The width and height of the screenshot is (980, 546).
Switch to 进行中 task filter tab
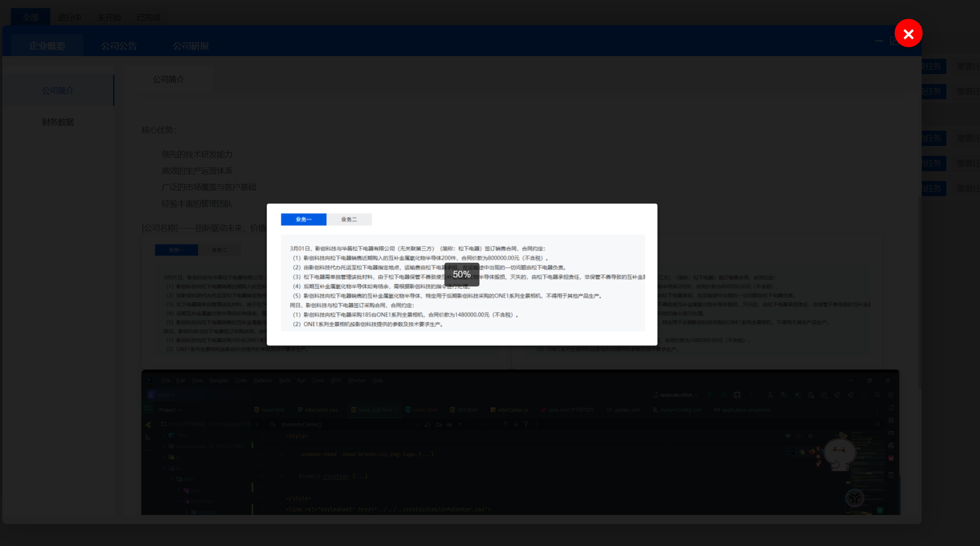pos(70,17)
